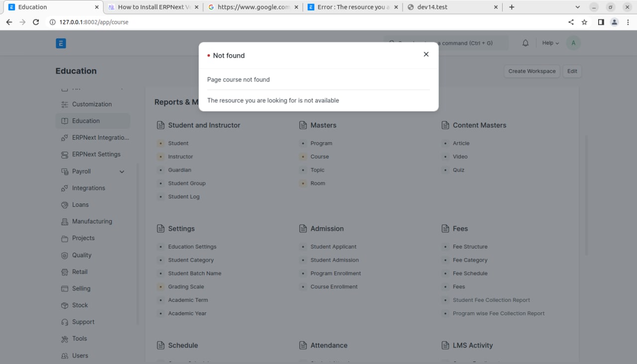Click the Create Workspace button
The image size is (637, 364).
point(532,71)
